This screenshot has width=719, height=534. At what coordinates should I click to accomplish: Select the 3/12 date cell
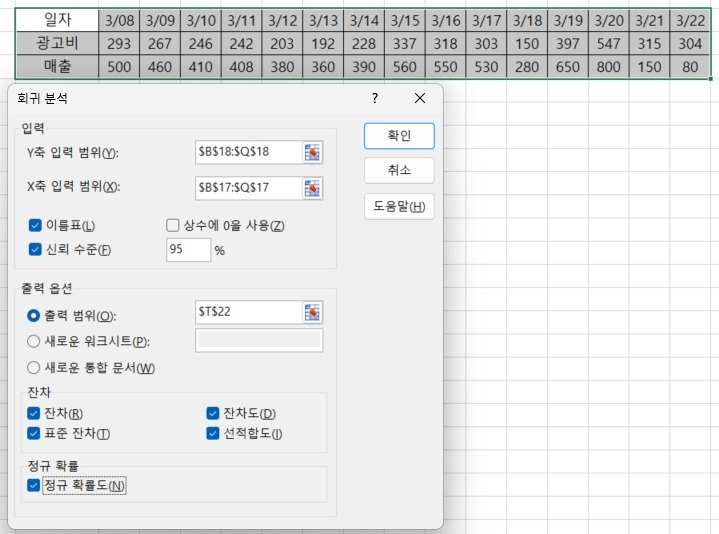282,20
